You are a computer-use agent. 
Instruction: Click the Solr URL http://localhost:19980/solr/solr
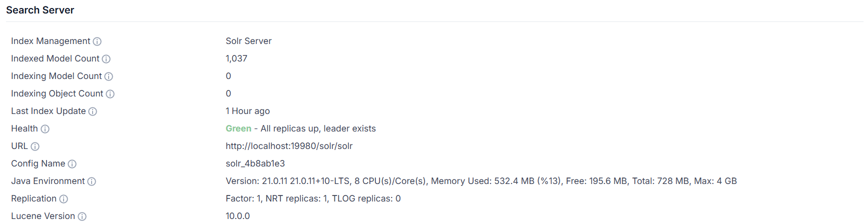tap(289, 146)
